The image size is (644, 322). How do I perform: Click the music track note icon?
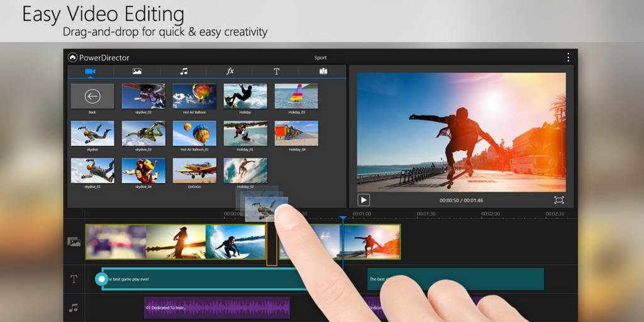click(74, 308)
